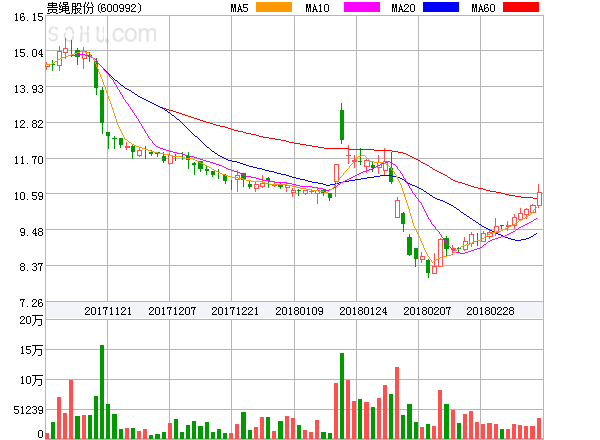The image size is (600, 440).
Task: Select the 20180109 date marker
Action: pos(299,311)
